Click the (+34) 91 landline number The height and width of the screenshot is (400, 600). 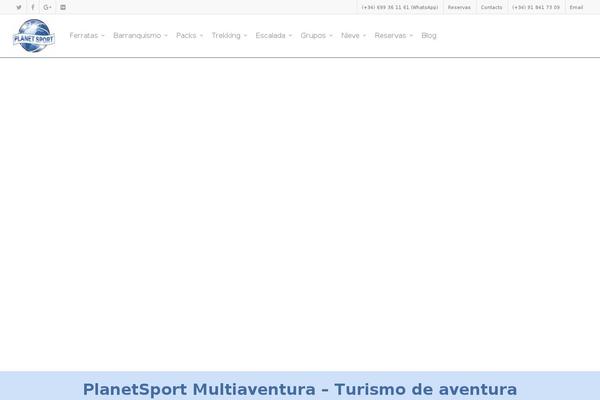536,7
